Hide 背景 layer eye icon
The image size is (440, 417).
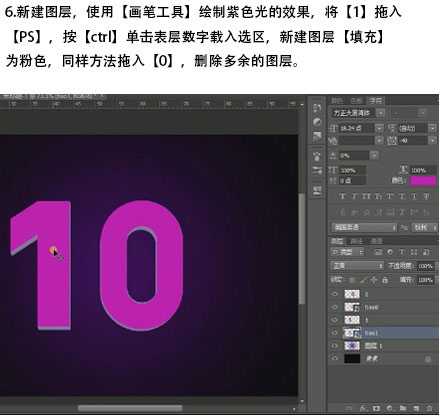pos(335,359)
